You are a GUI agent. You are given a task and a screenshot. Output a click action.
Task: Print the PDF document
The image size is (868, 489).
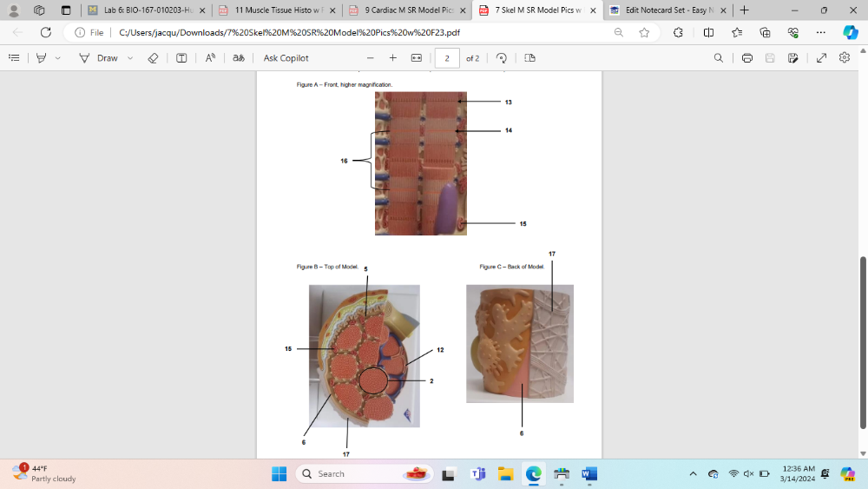coord(746,58)
